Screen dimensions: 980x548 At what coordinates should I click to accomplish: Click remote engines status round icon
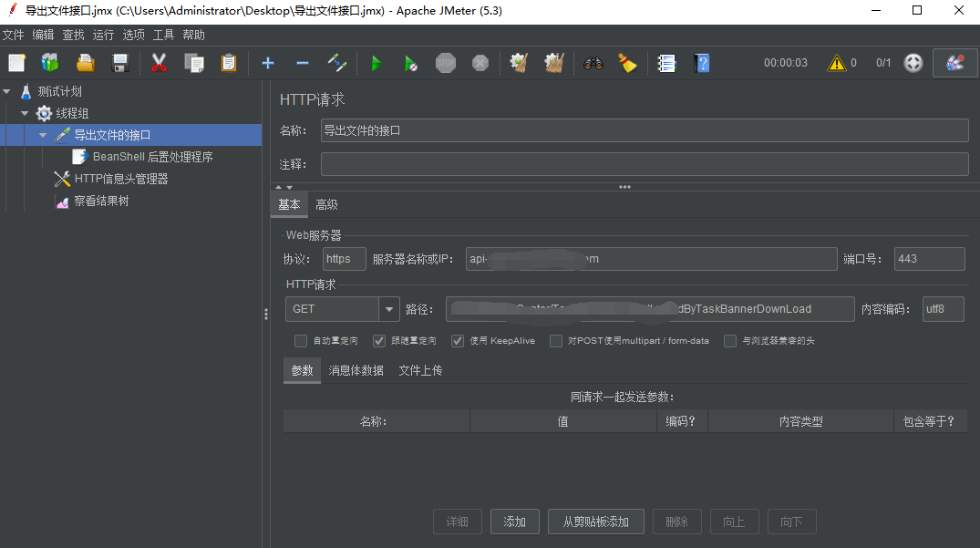point(913,63)
